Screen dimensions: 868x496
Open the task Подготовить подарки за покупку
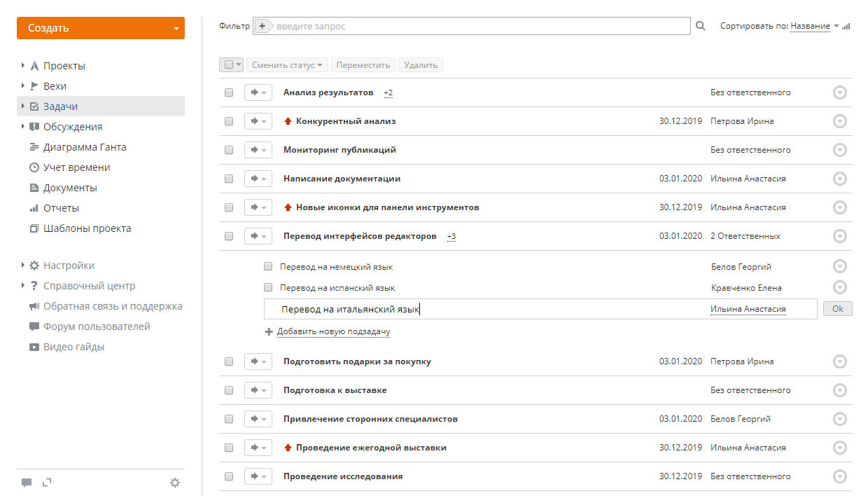[357, 361]
